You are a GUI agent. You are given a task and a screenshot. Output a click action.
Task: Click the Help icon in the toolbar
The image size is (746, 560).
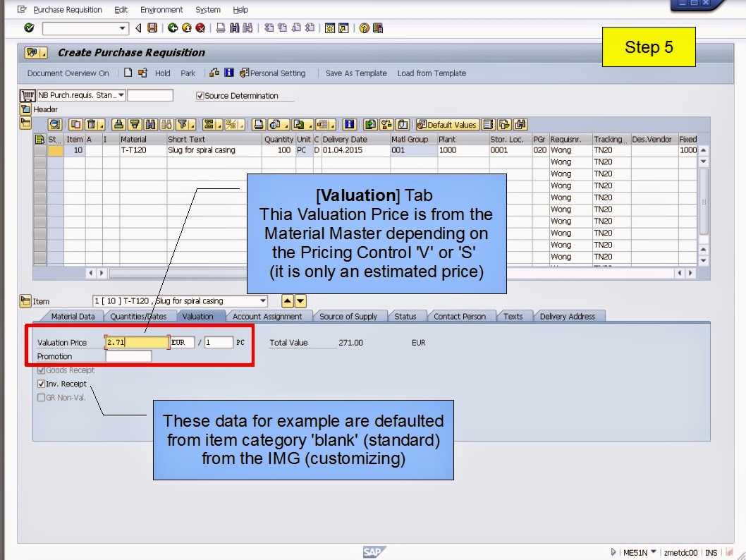click(x=363, y=28)
